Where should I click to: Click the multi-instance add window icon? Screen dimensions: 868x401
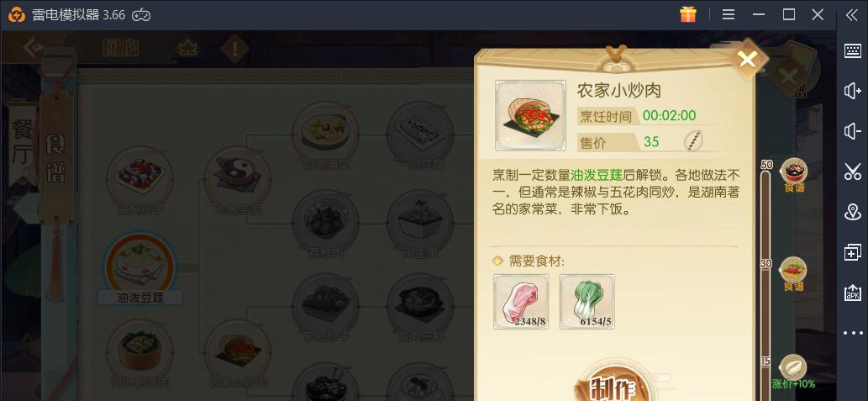[x=853, y=252]
